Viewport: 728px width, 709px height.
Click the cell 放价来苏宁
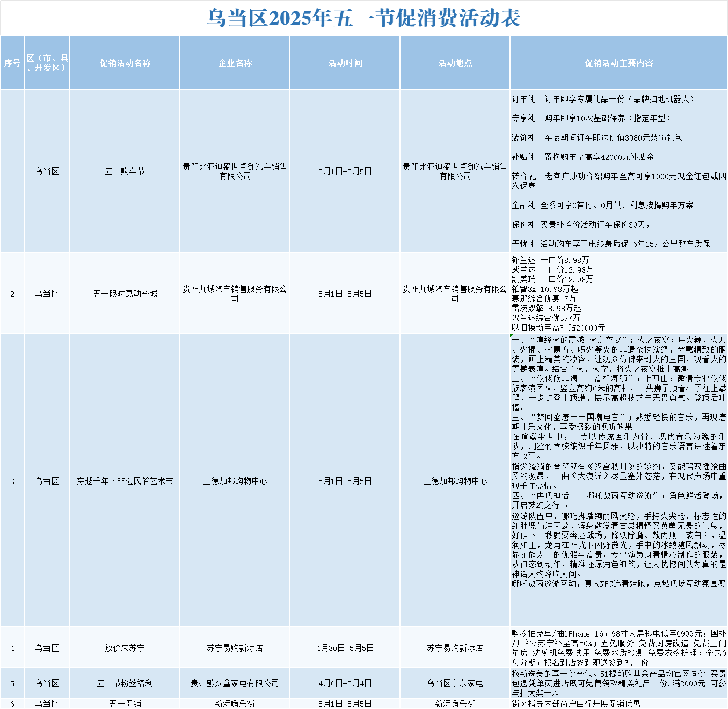[125, 648]
